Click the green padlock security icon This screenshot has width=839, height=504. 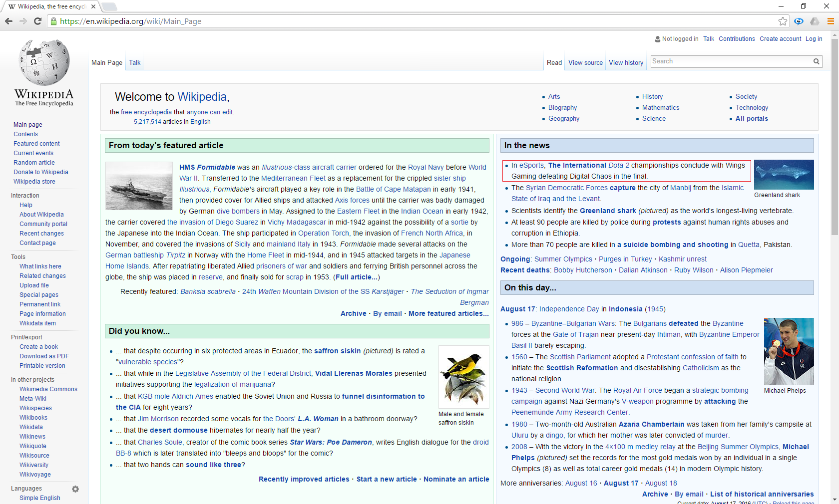(x=54, y=21)
